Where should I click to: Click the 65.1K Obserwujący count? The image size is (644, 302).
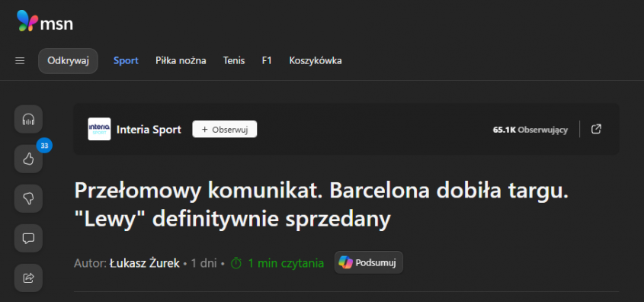[x=530, y=130]
